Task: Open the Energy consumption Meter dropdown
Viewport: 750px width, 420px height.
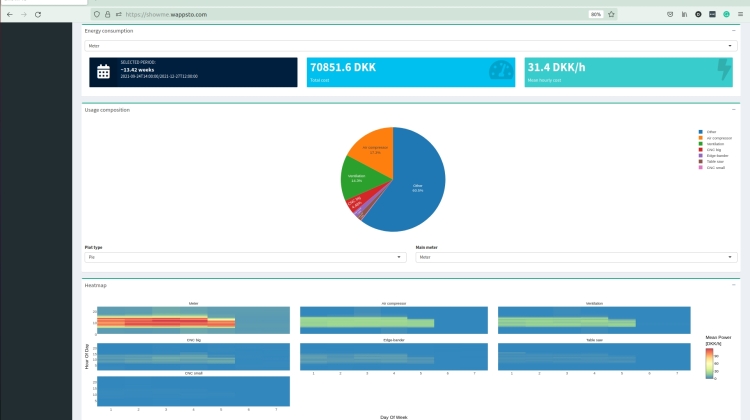Action: pos(411,45)
